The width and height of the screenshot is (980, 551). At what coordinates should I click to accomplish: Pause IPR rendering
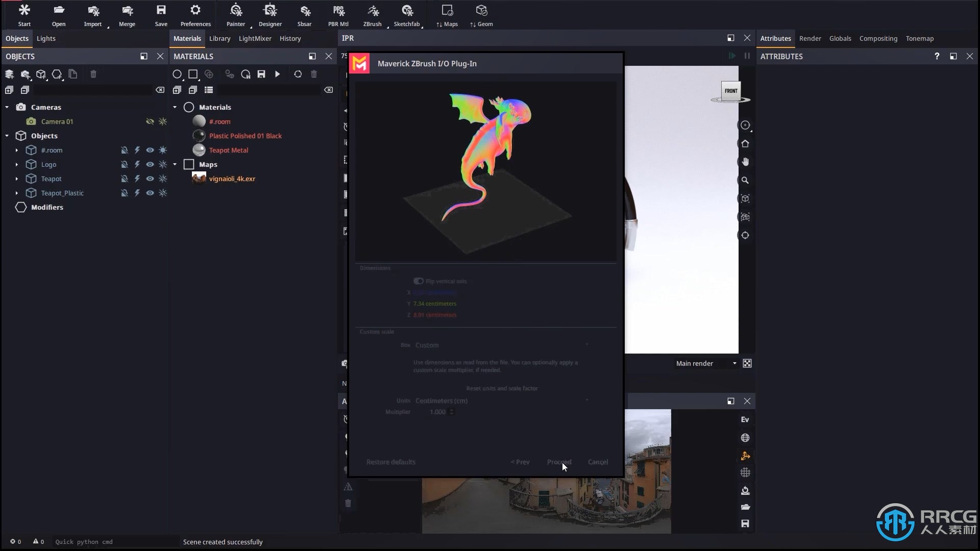pos(747,56)
